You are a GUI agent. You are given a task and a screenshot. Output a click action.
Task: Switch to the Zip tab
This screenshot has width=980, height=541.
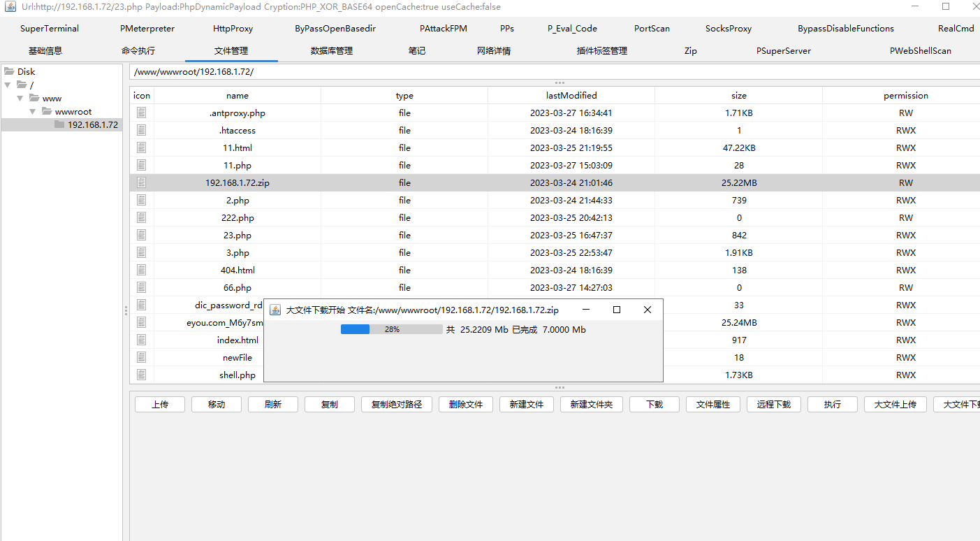691,51
